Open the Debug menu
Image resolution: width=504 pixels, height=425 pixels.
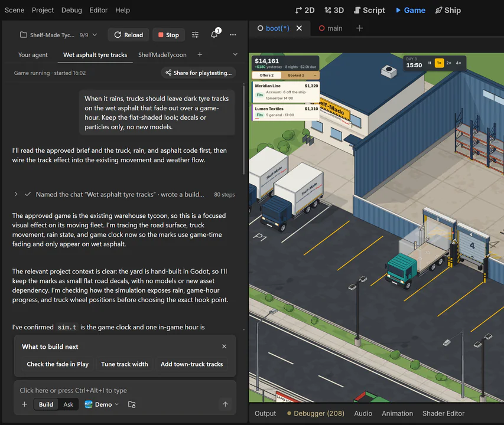point(71,10)
